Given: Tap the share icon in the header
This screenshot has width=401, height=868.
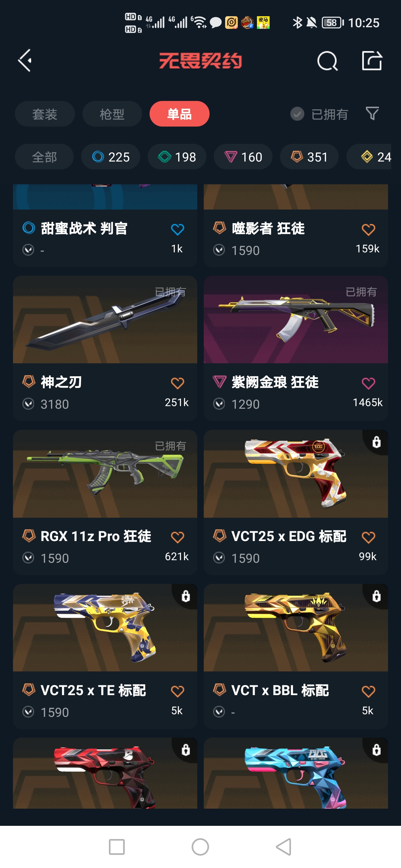Looking at the screenshot, I should pos(372,61).
